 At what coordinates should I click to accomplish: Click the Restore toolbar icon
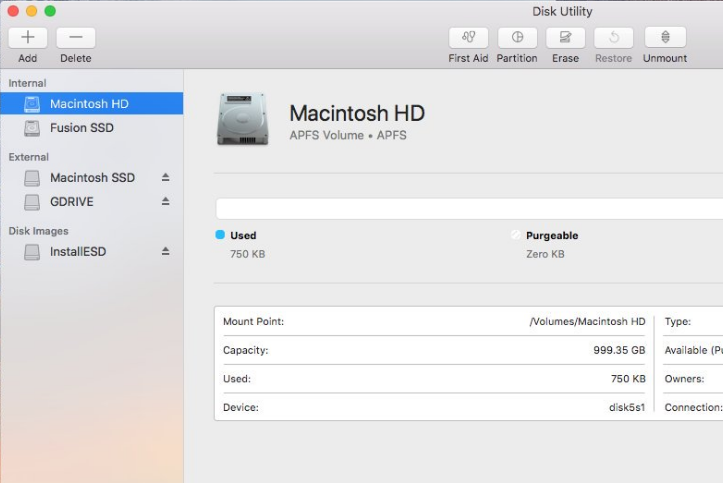pyautogui.click(x=613, y=37)
